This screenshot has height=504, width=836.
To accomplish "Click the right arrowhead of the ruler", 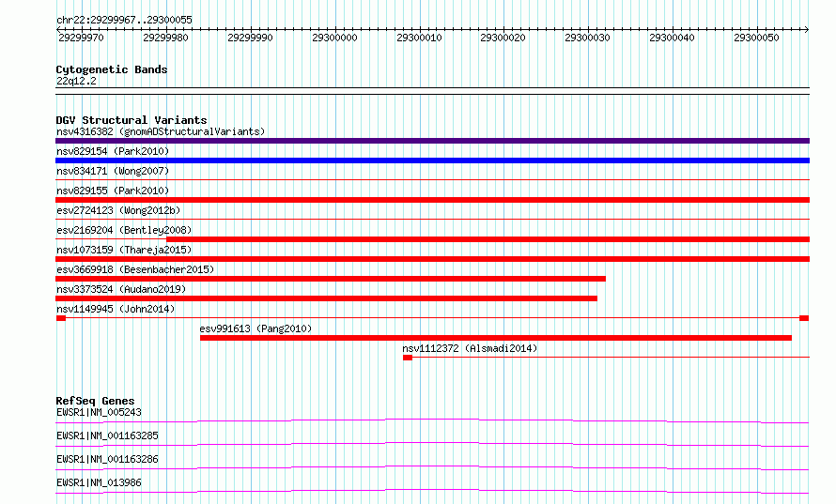I will pyautogui.click(x=807, y=29).
